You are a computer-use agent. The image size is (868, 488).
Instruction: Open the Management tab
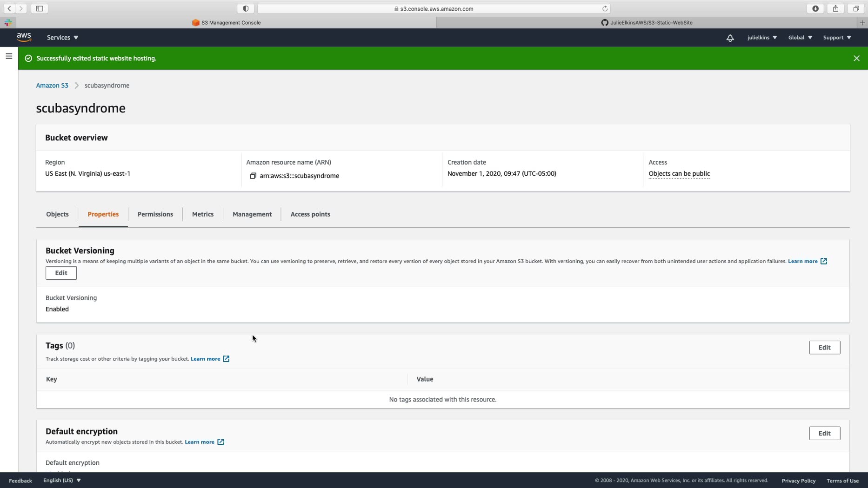252,214
